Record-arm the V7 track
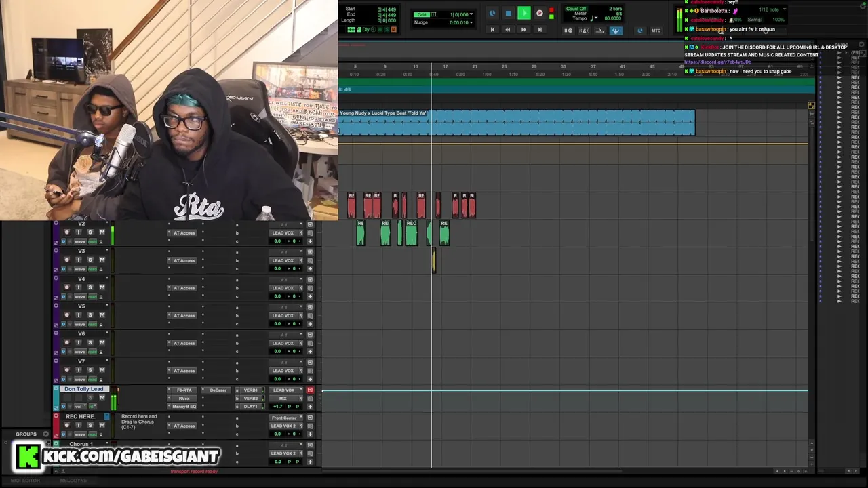868x488 pixels. point(66,370)
